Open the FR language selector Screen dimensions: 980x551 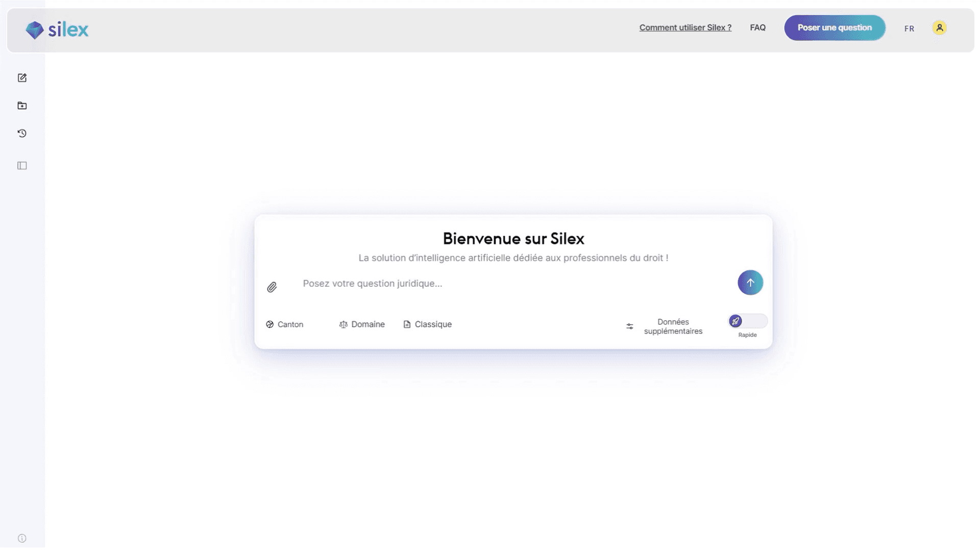click(909, 29)
